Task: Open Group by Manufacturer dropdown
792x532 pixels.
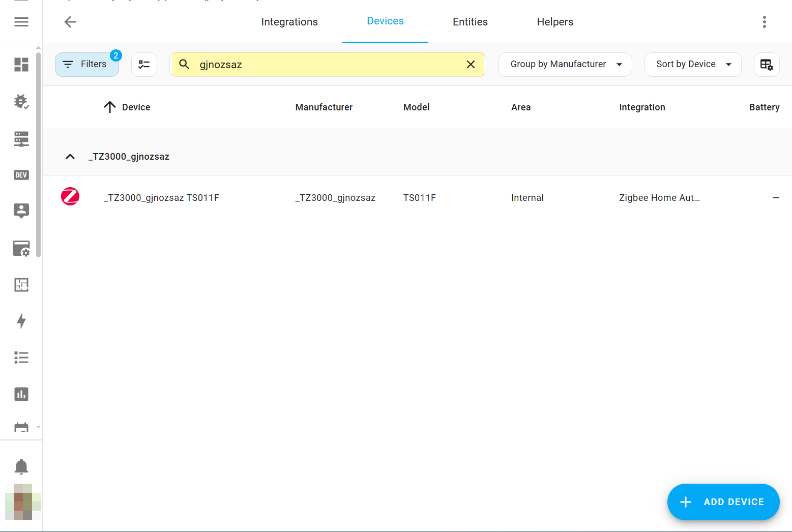Action: [565, 65]
